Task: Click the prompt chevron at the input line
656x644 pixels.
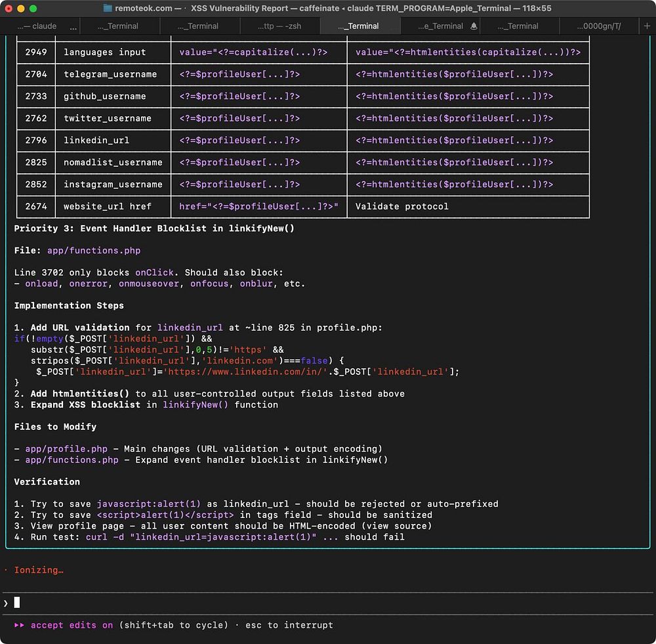Action: pyautogui.click(x=6, y=603)
